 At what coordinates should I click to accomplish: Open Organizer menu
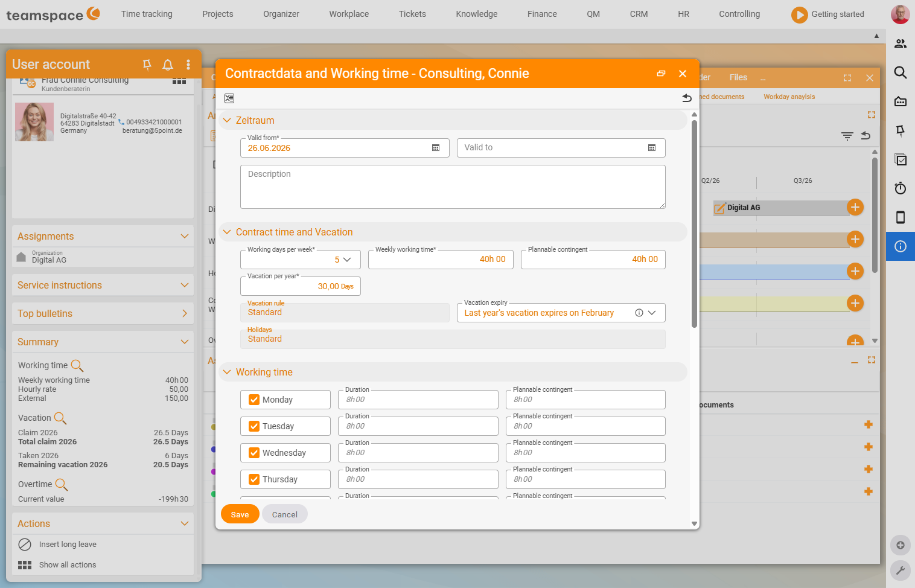(x=281, y=14)
